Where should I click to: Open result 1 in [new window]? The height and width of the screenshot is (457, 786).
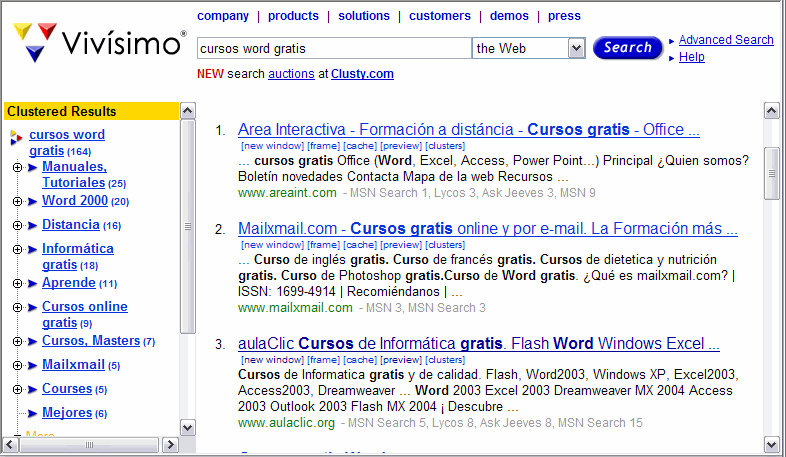tap(272, 146)
